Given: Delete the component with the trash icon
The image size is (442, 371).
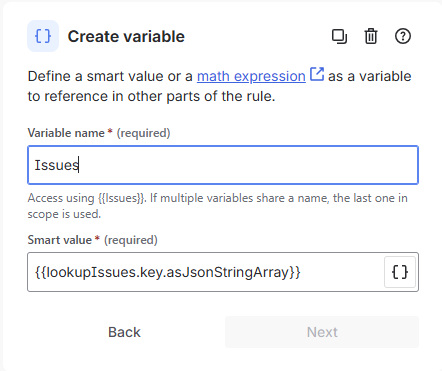Looking at the screenshot, I should point(371,36).
